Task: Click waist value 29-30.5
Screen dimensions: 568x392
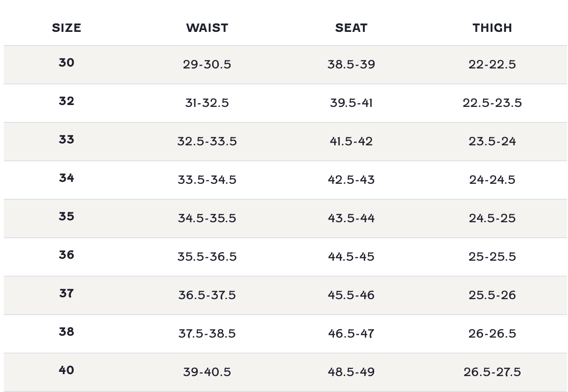Action: [207, 64]
